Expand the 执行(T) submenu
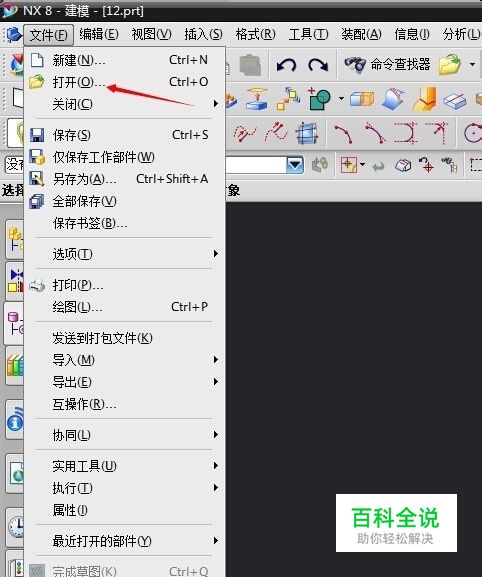This screenshot has height=577, width=482. click(x=124, y=488)
